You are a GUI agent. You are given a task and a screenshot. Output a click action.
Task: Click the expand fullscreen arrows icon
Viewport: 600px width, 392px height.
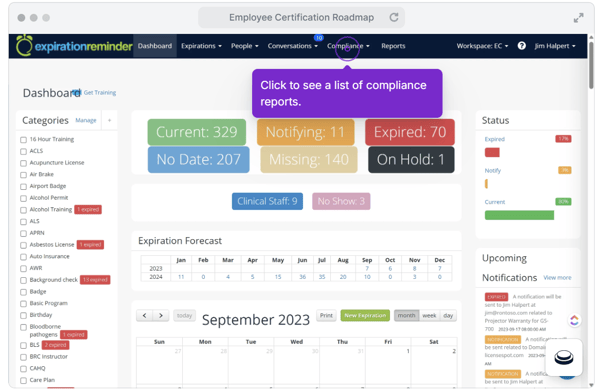pos(578,18)
